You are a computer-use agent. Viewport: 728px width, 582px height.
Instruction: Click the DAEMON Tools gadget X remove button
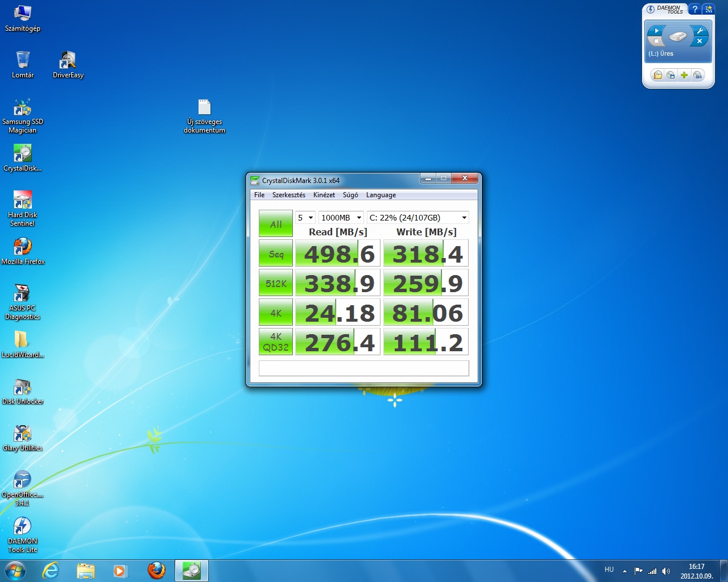pyautogui.click(x=700, y=41)
